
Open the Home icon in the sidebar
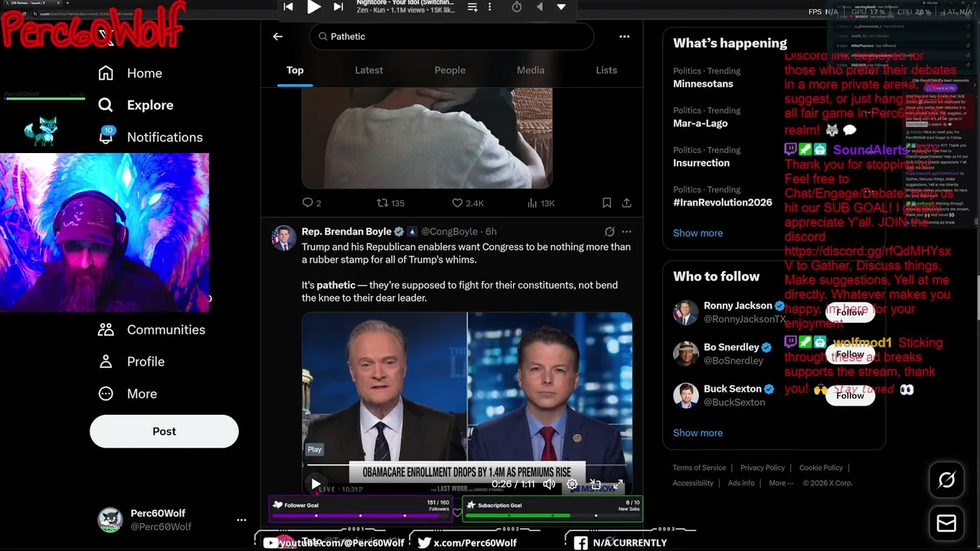(106, 73)
